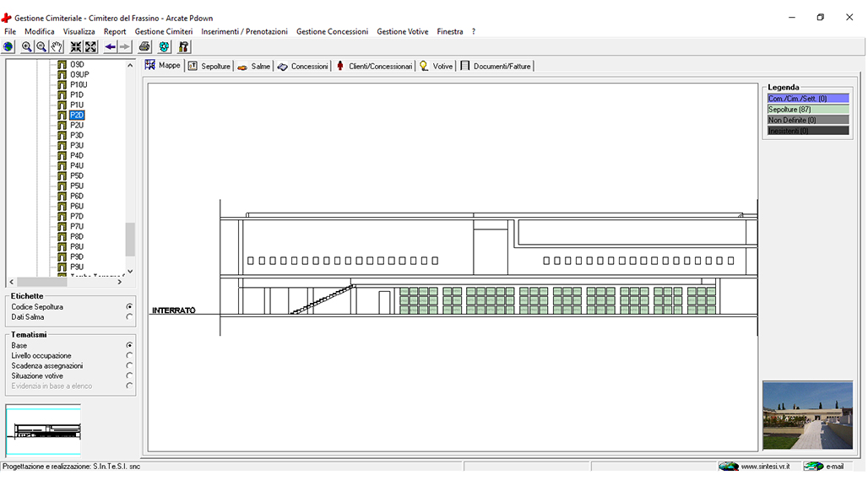Click the Com./Cim./Sett. legend swatch
Screen dimensions: 868x486
pyautogui.click(x=808, y=99)
